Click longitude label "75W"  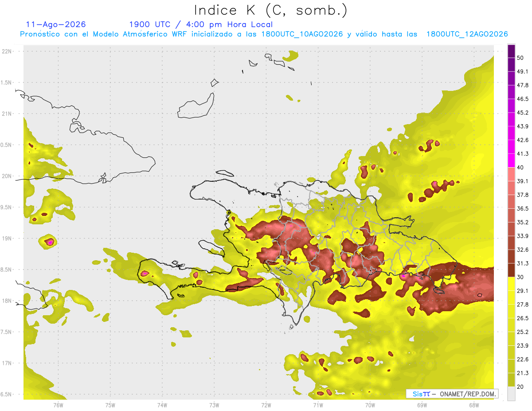pyautogui.click(x=110, y=405)
